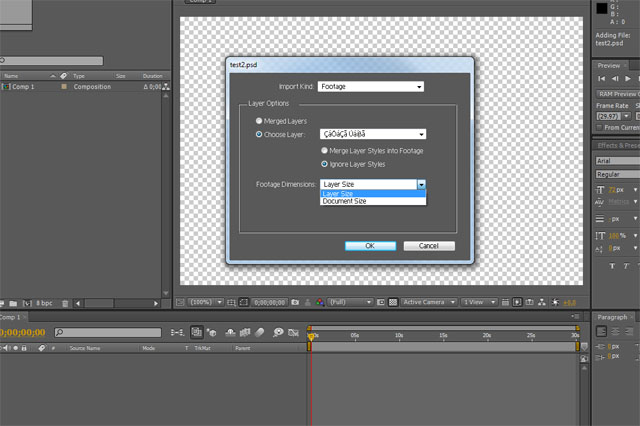The image size is (640, 426).
Task: Collapse the Footage Dimensions dropdown arrow
Action: click(x=421, y=184)
